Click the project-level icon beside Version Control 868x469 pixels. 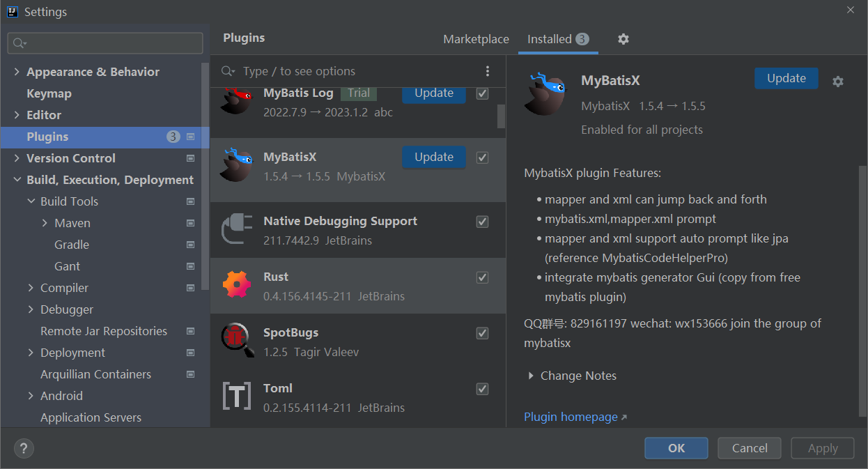coord(190,158)
